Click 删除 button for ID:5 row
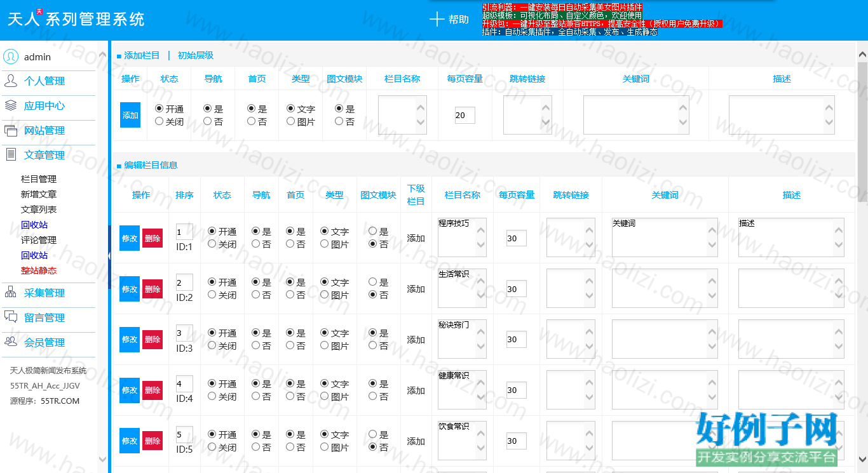The height and width of the screenshot is (473, 868). point(153,441)
